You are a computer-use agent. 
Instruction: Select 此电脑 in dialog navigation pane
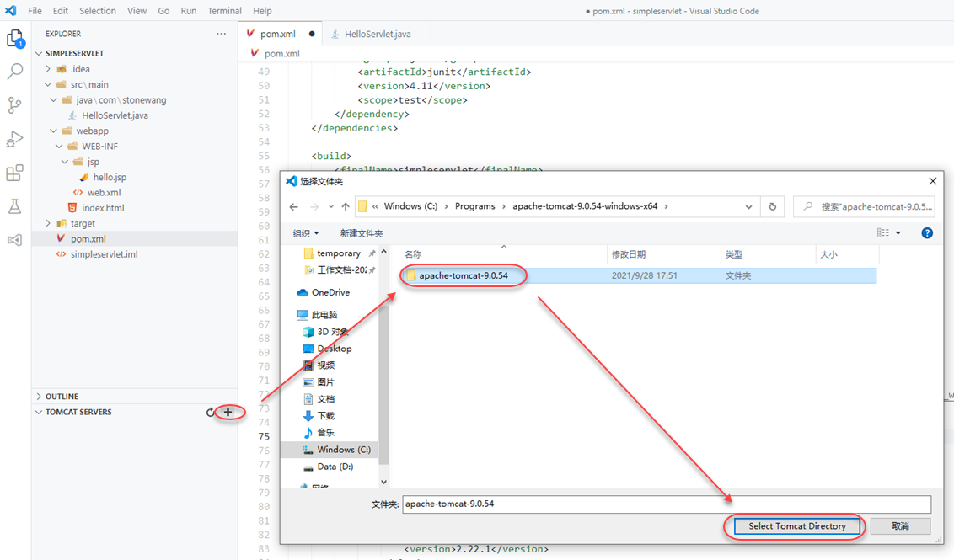[x=317, y=314]
